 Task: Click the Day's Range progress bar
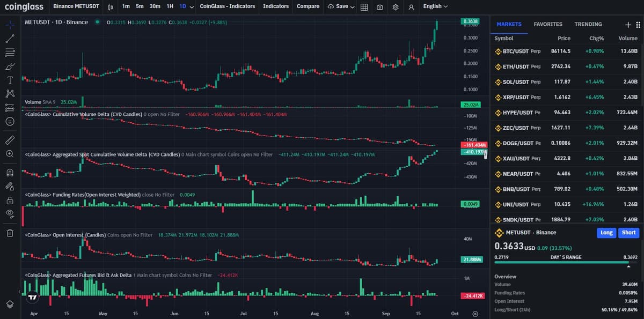(x=566, y=263)
